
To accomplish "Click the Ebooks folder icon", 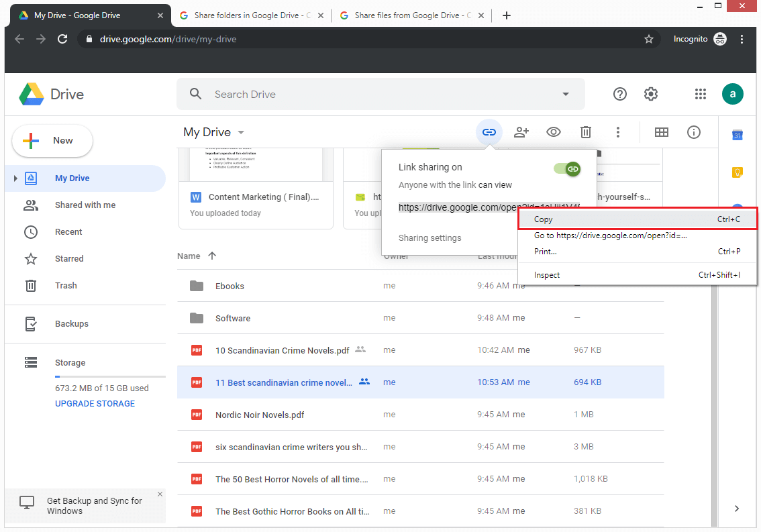I will click(x=197, y=285).
